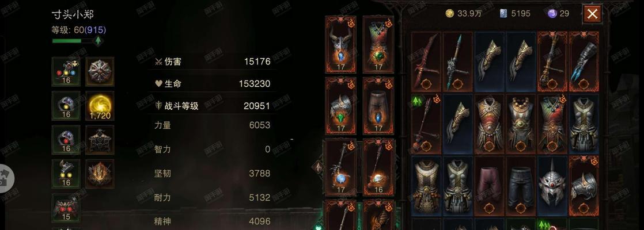Select the spiked silver helmet in the inventory
Screen dimensions: 644x230
pyautogui.click(x=552, y=185)
